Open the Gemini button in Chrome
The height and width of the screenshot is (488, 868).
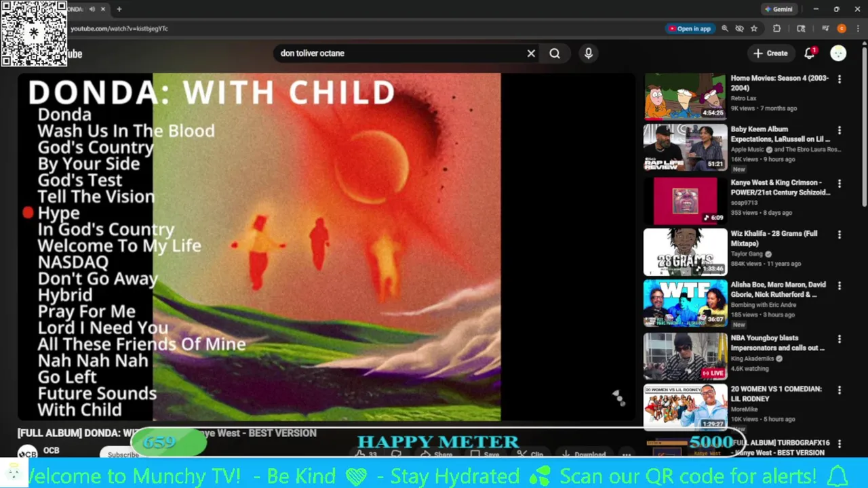pos(778,9)
